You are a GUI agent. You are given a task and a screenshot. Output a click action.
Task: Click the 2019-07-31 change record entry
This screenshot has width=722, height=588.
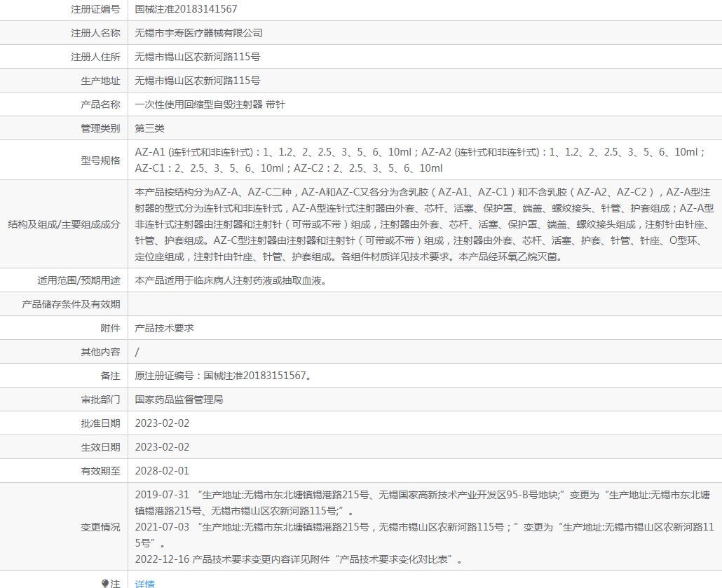coord(423,502)
